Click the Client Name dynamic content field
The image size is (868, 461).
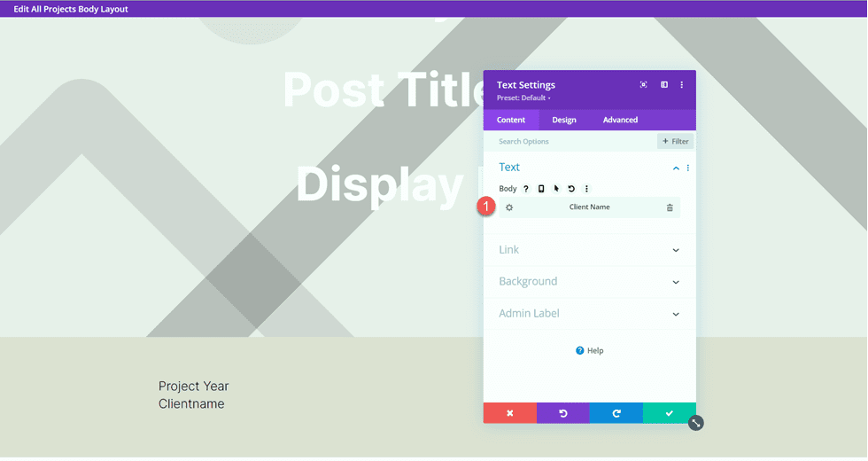(590, 207)
